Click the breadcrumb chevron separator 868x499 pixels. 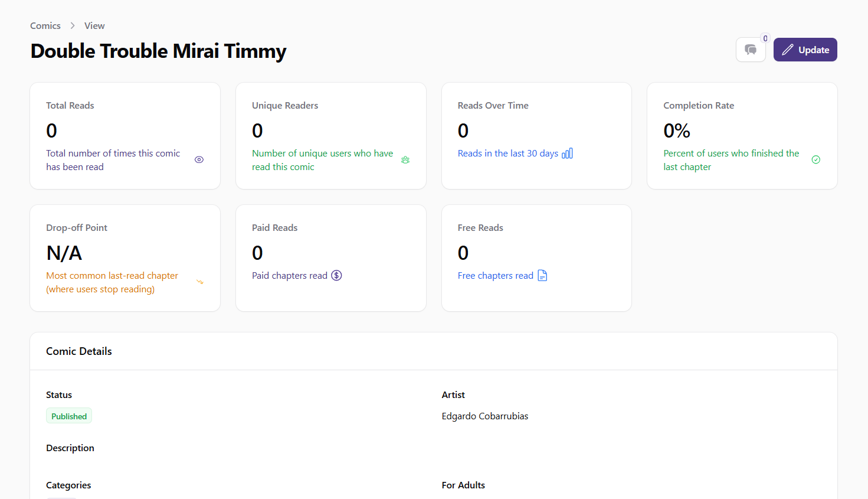pyautogui.click(x=73, y=26)
